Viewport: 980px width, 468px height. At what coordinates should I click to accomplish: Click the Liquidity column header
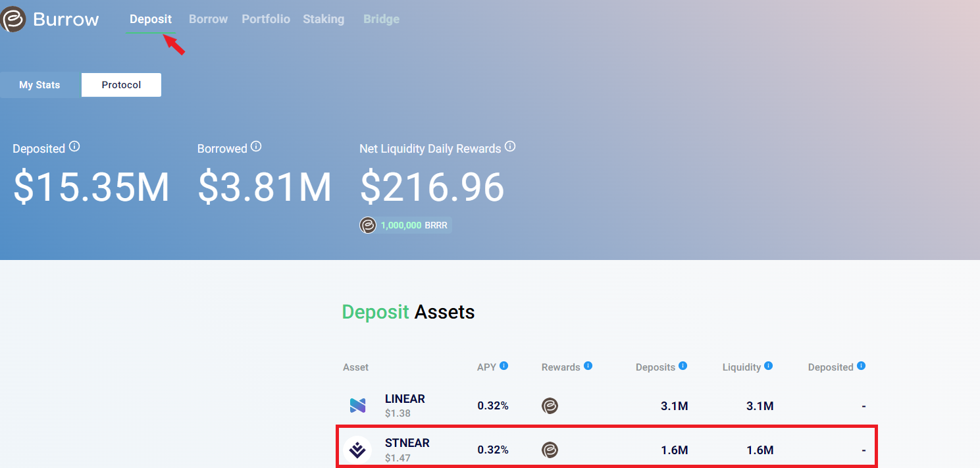[x=742, y=367]
